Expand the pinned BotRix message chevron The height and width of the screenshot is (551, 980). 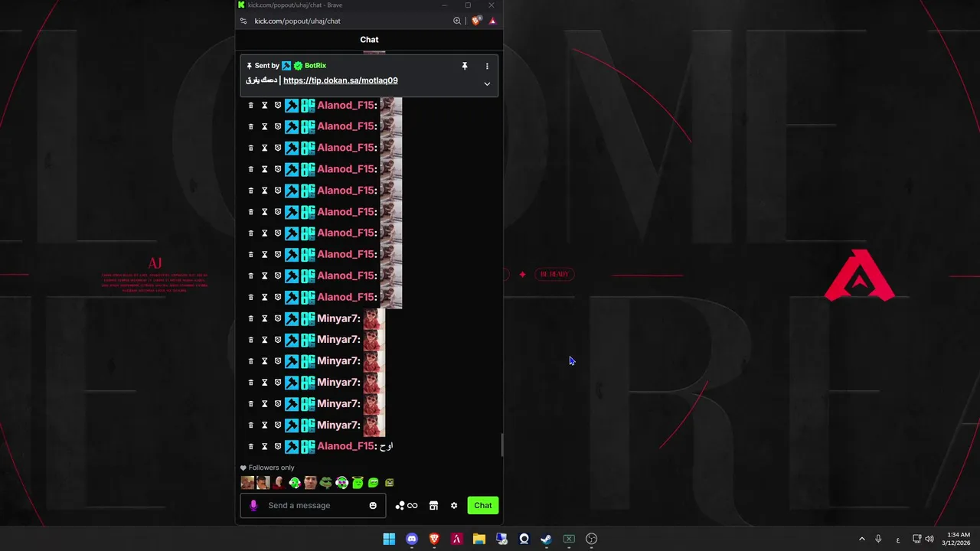tap(487, 83)
